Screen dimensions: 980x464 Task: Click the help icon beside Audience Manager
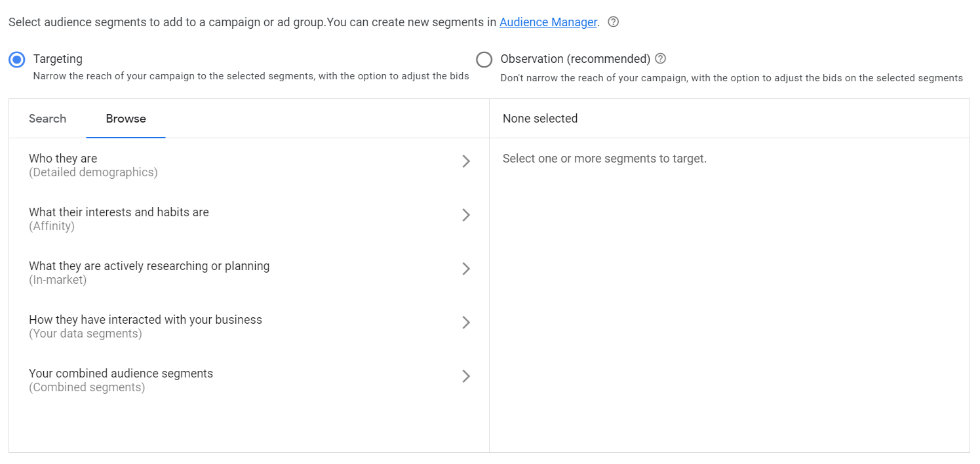613,22
